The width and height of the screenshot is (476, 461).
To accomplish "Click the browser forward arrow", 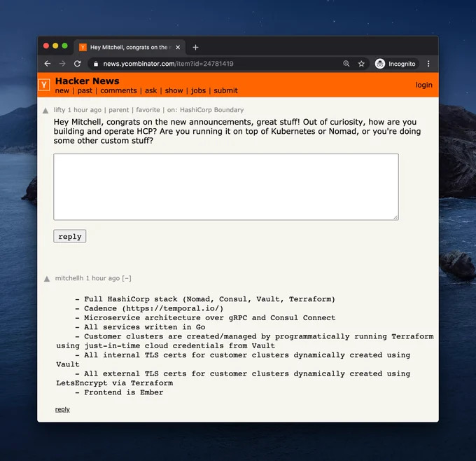I will 62,64.
